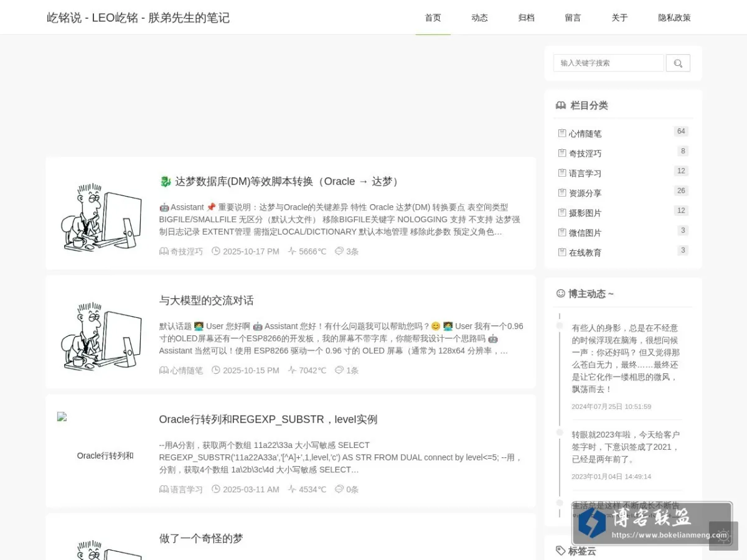
Task: Click the category icon under Oracle post
Action: (x=164, y=489)
